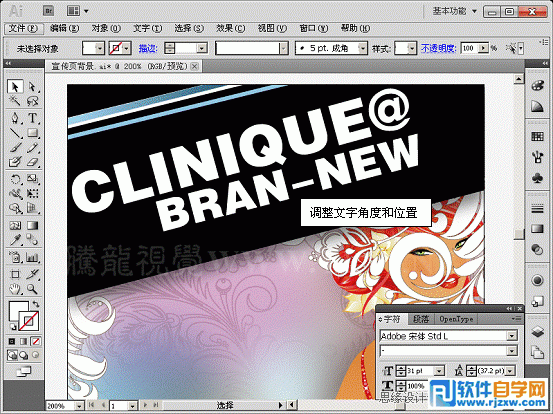The height and width of the screenshot is (414, 553).
Task: Open the Stroke panel from the dock
Action: pos(537,209)
